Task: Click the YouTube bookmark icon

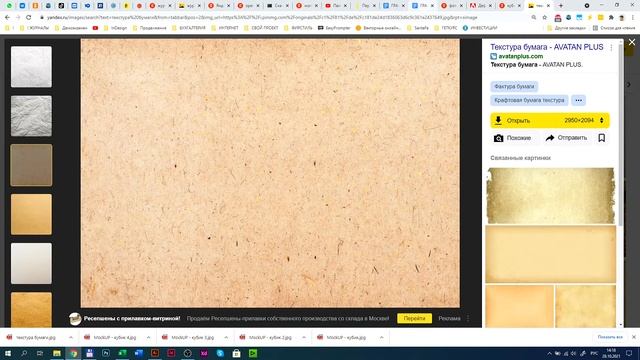Action: click(96, 28)
